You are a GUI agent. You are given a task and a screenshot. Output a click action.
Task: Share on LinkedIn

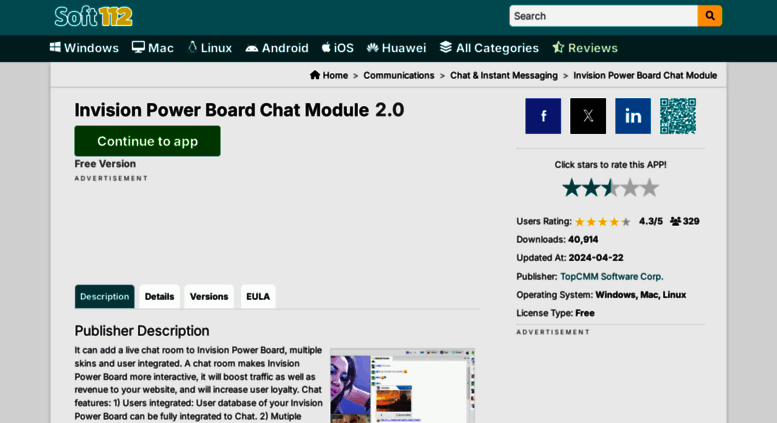pos(633,116)
